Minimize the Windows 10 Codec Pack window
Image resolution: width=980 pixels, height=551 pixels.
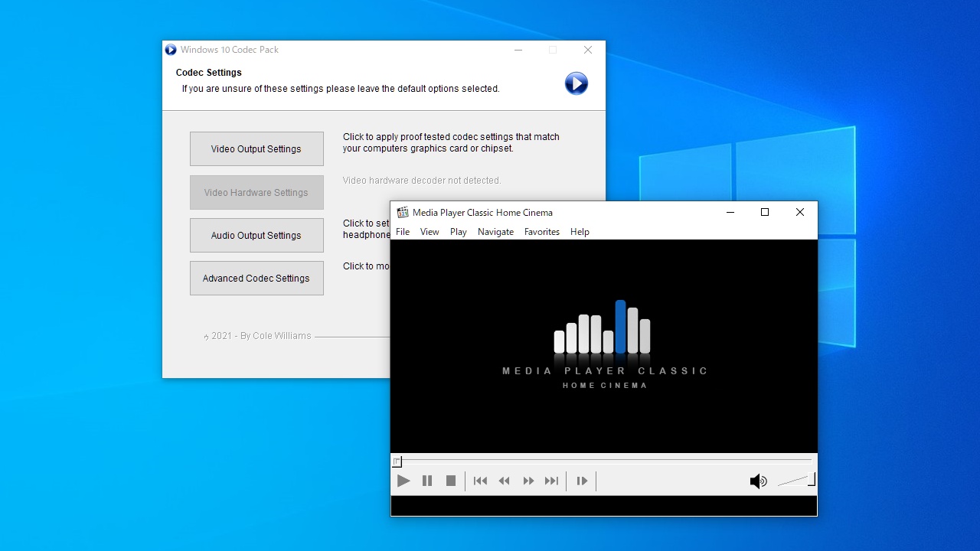518,50
